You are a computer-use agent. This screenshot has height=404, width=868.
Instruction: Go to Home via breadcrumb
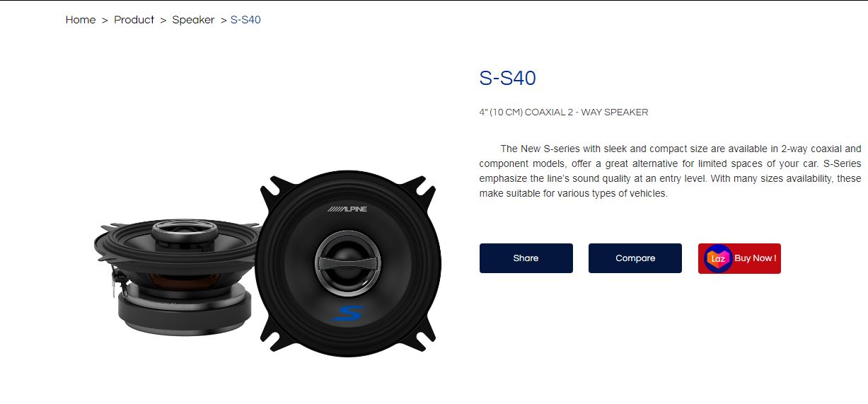(81, 20)
